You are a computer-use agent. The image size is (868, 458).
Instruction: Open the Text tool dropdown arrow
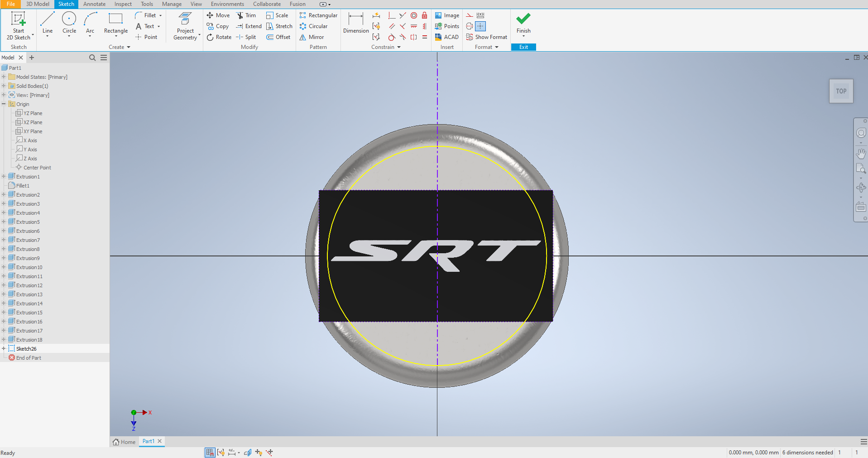[x=159, y=26]
